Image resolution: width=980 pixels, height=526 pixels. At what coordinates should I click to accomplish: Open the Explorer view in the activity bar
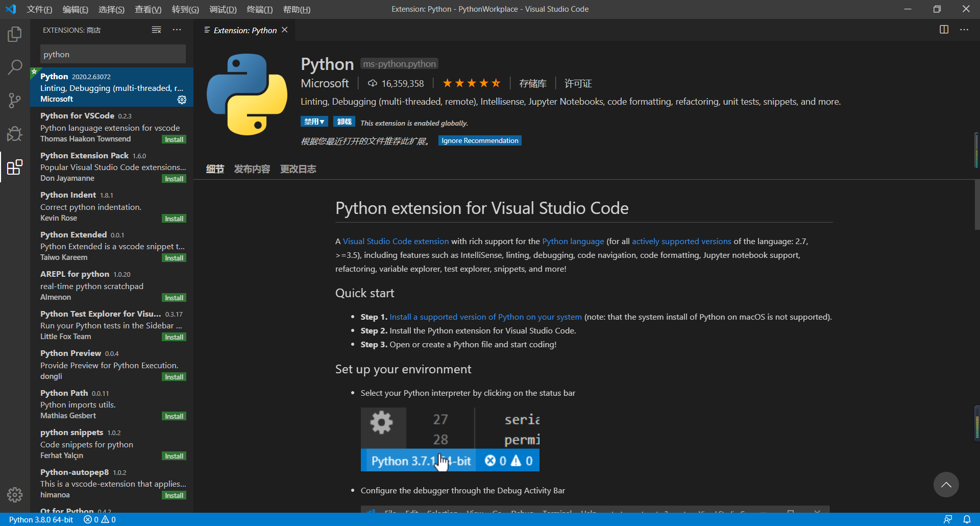click(x=14, y=34)
